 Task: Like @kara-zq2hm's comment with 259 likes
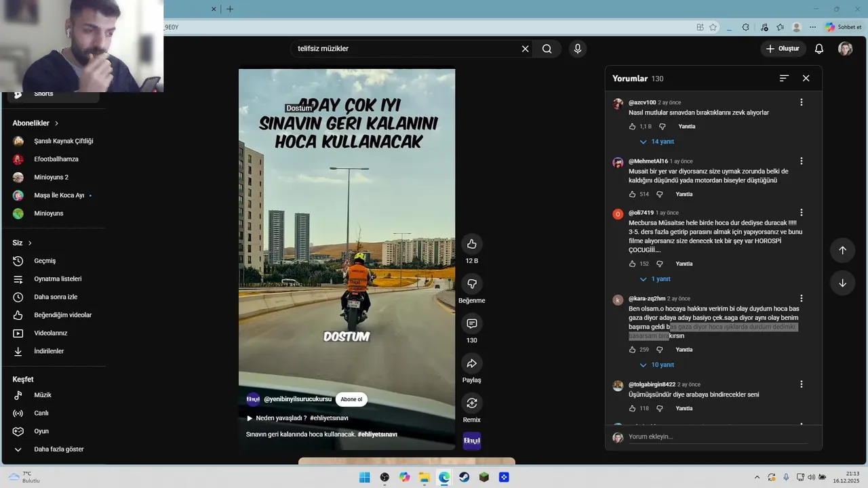(633, 350)
